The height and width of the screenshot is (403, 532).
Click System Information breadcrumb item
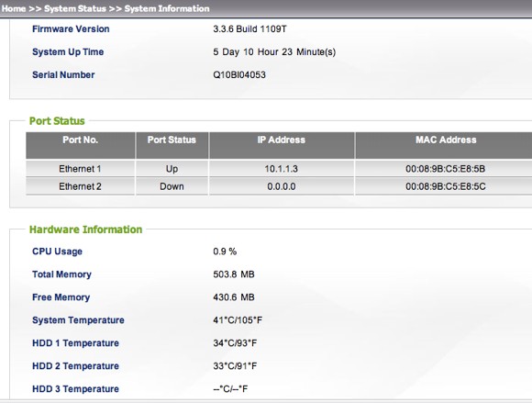pos(167,9)
